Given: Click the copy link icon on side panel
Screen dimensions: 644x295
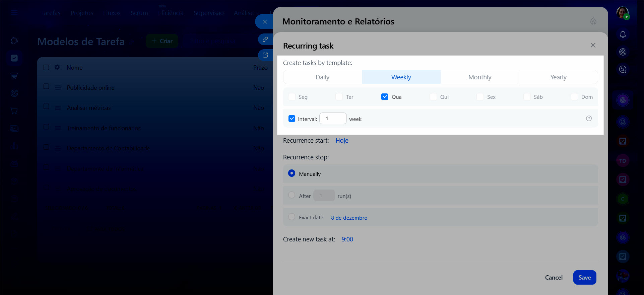Looking at the screenshot, I should point(265,40).
